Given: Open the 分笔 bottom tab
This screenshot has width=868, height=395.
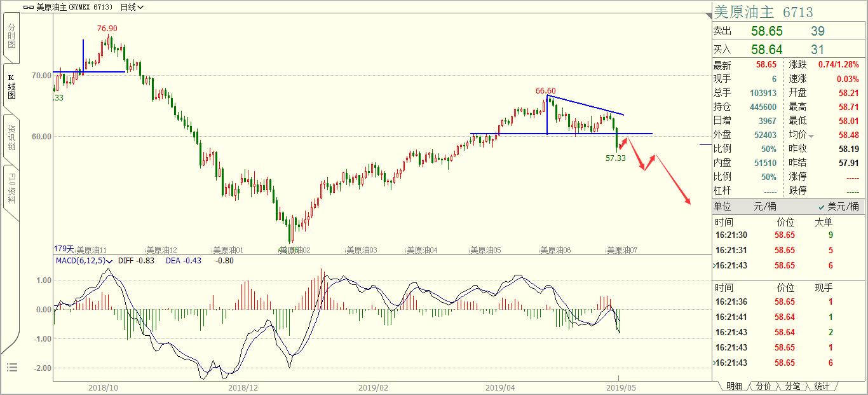Looking at the screenshot, I should (x=792, y=386).
